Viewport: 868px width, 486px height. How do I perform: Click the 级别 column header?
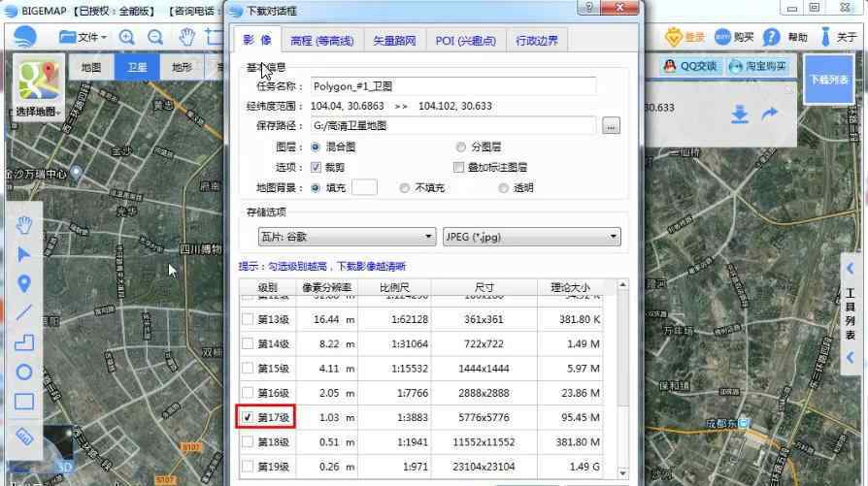[x=268, y=287]
